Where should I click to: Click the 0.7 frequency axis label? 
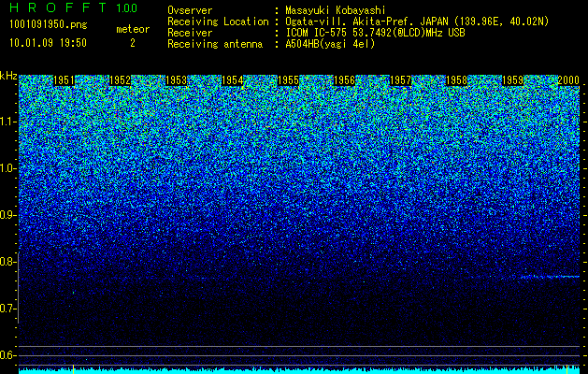click(x=7, y=309)
